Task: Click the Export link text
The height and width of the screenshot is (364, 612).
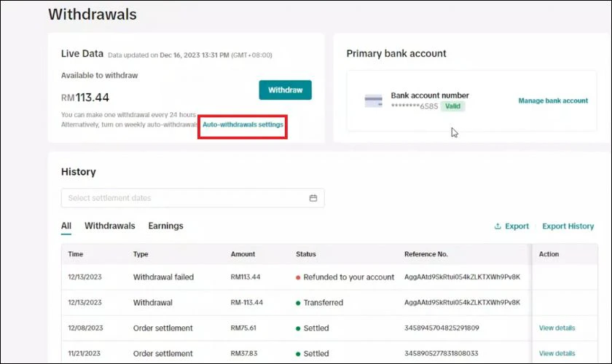Action: coord(517,226)
